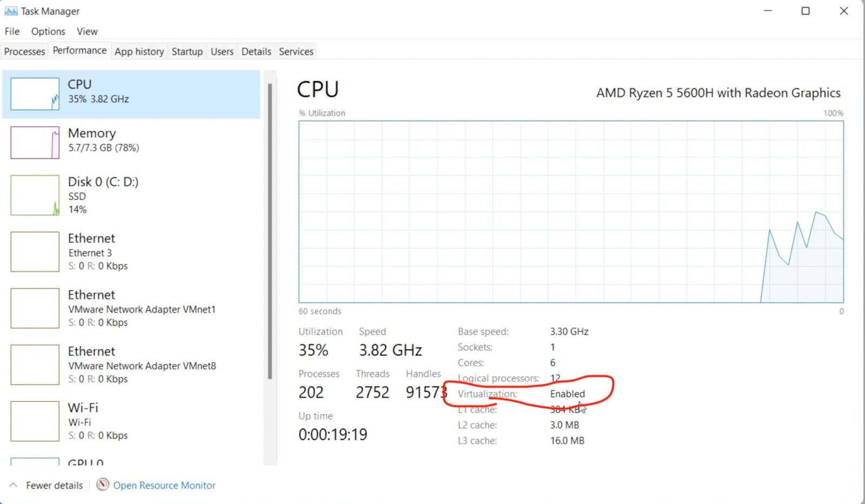Collapse view using Fewer details chevron
Screen dimensions: 865x504
(14, 485)
